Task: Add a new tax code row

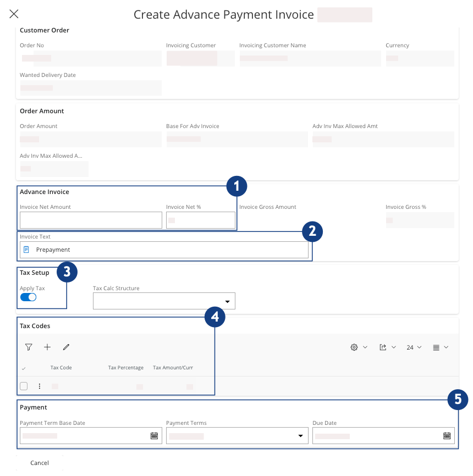Action: 47,347
